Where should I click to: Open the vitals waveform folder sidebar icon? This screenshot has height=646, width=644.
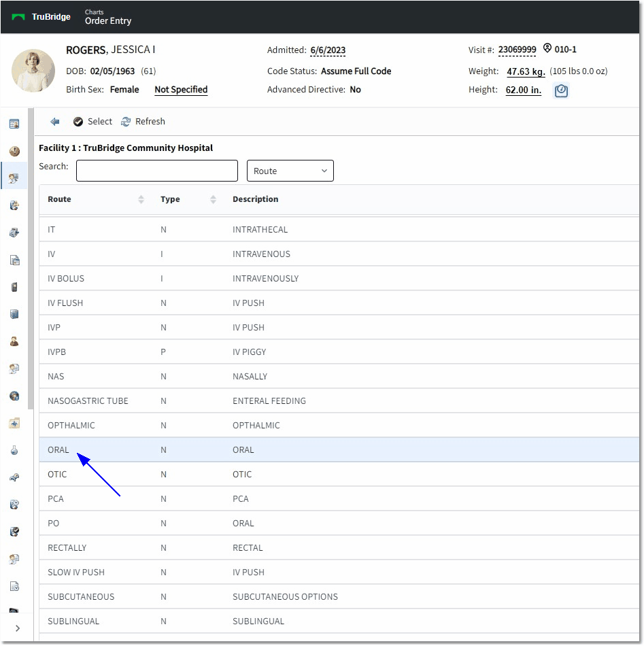point(14,423)
